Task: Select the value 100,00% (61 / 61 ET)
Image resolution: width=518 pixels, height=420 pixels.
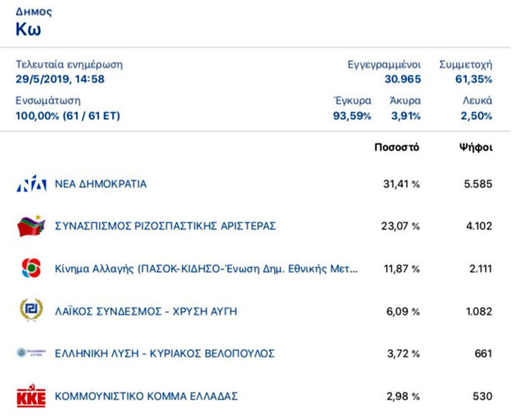Action: click(x=68, y=116)
